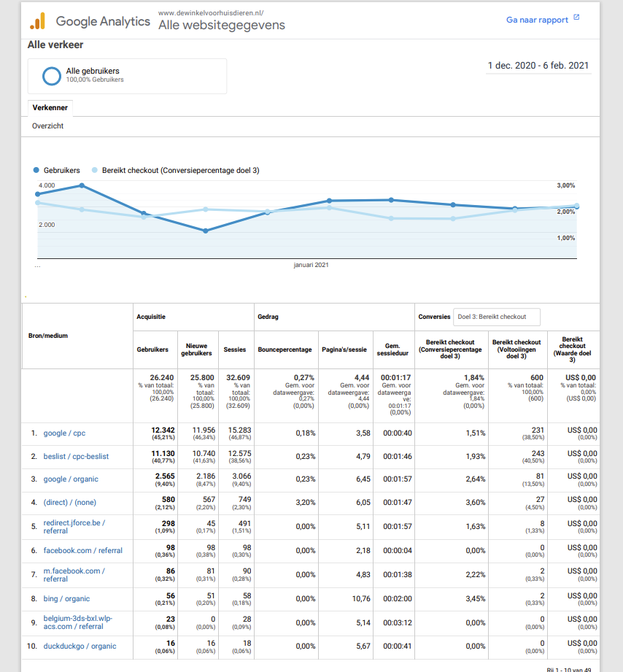Click the total completions value 600
Screen dimensions: 623x672
pos(537,377)
